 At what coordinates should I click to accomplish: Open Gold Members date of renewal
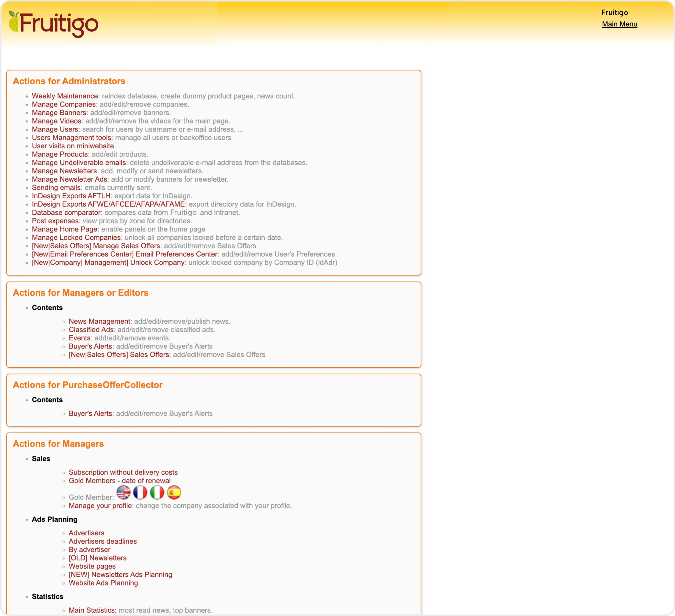coord(120,481)
